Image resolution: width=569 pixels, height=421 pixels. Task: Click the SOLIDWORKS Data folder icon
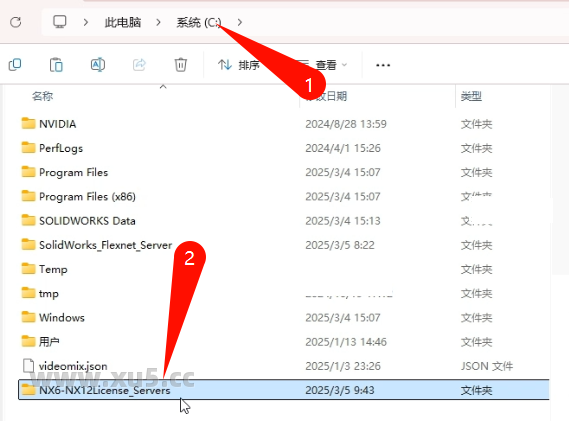tap(28, 220)
